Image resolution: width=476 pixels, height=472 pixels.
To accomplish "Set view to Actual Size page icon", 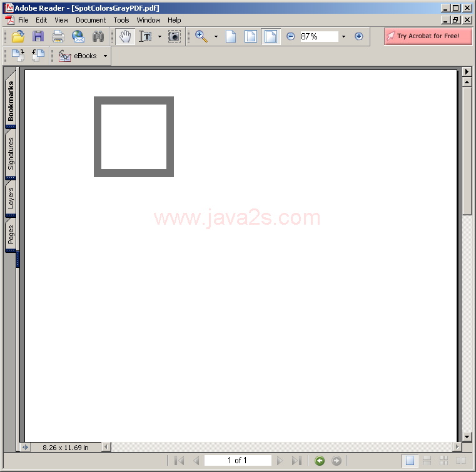I will pos(231,36).
